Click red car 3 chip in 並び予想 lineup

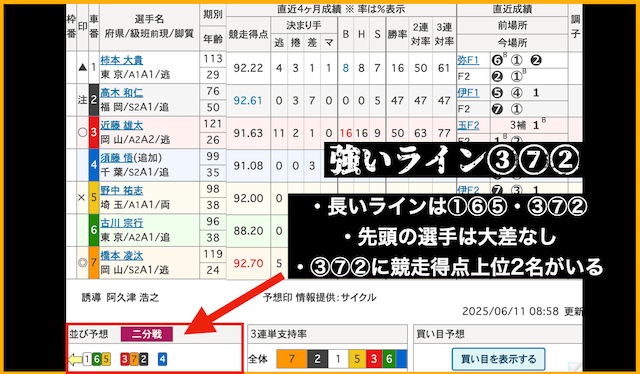(125, 359)
